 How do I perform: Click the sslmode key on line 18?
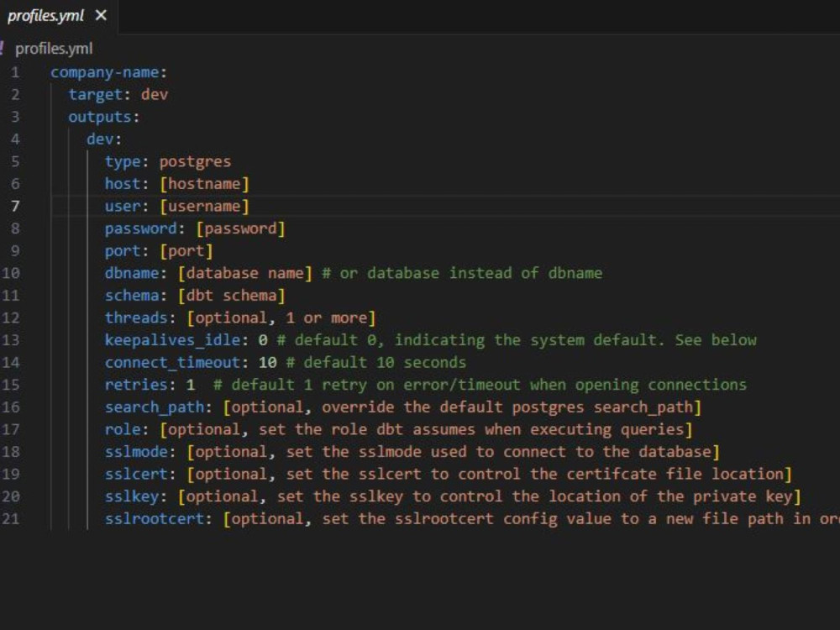[136, 452]
